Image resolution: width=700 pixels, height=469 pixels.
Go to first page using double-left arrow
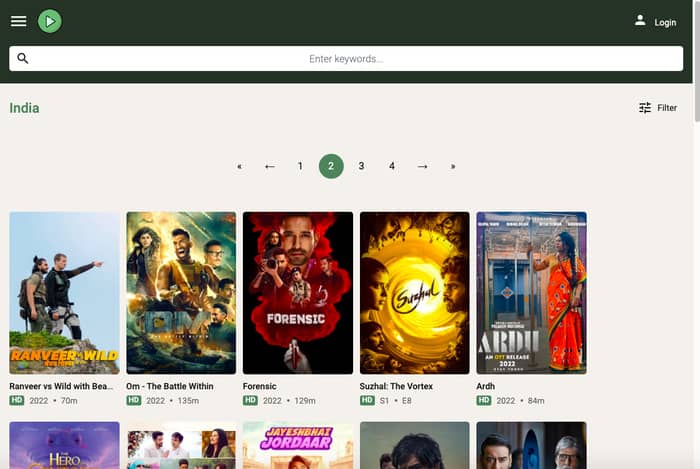coord(239,166)
